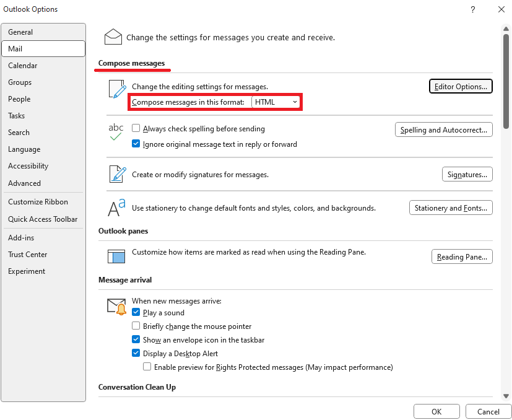Screen dimensions: 512x420
Task: Click the Compose messages section heading
Action: tap(132, 63)
